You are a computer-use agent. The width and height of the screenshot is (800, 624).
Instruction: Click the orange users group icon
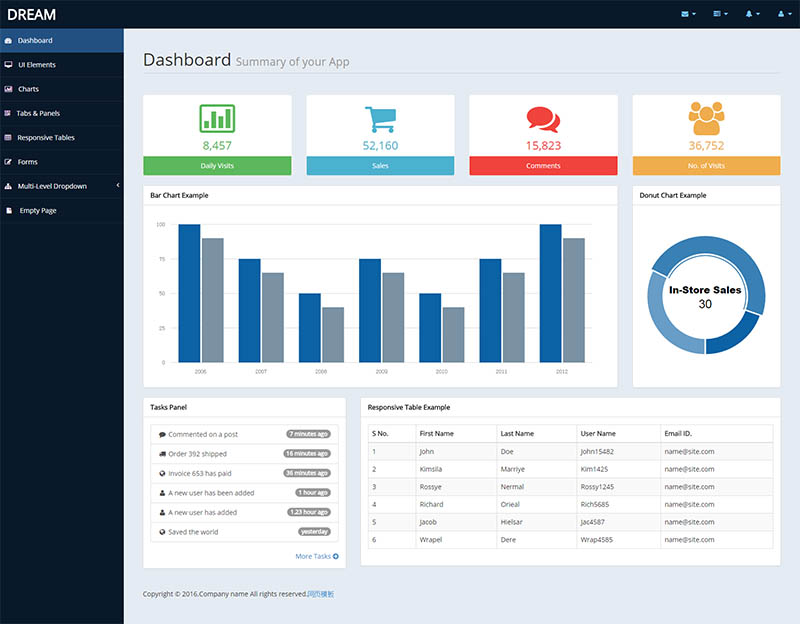(706, 118)
